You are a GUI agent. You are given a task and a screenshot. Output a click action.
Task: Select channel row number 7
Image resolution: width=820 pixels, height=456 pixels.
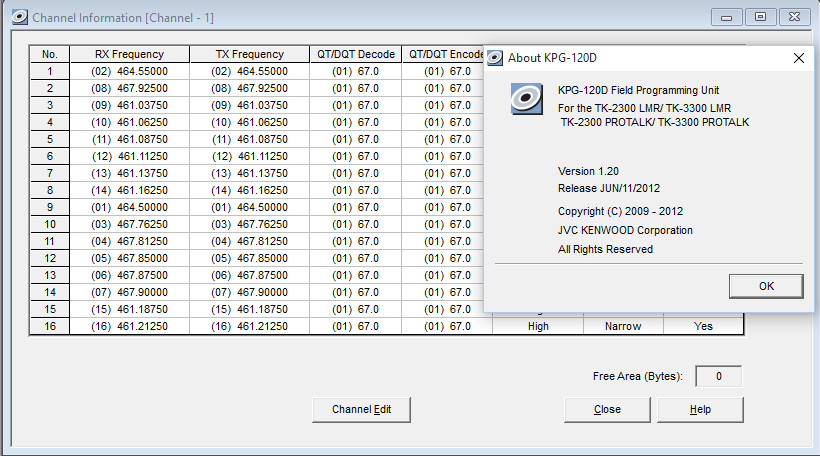tap(50, 173)
